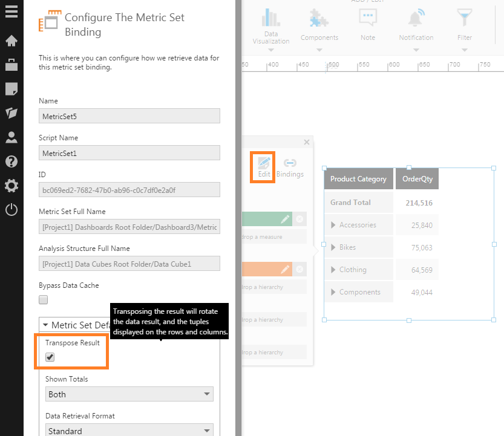Click the Bindings link icon in popup
This screenshot has height=436, width=504.
click(290, 168)
